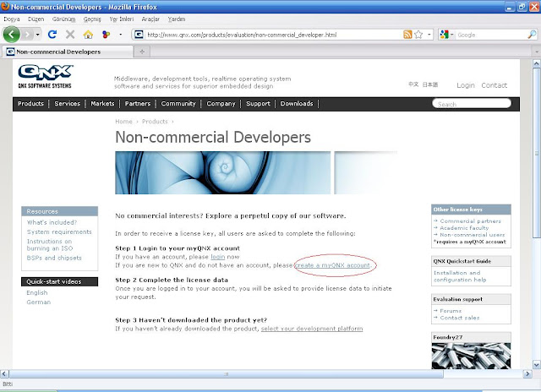Open Instructions on burning an ISO link
The height and width of the screenshot is (392, 541).
[50, 245]
